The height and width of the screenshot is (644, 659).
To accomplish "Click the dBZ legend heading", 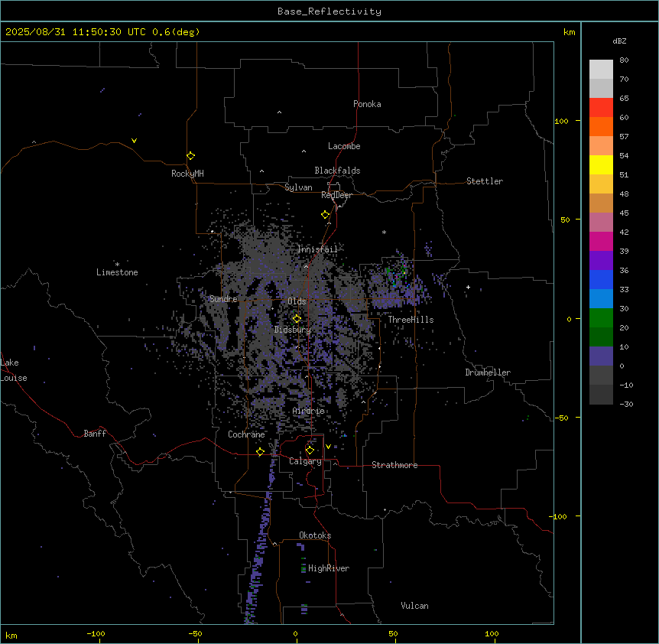I will tap(619, 41).
